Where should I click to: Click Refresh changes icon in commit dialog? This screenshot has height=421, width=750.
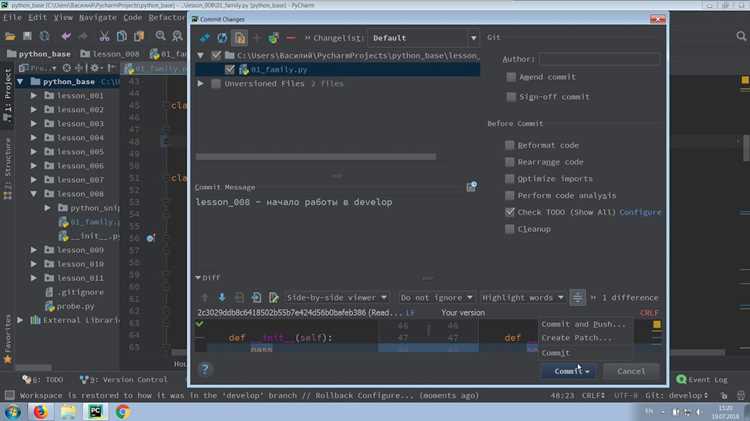click(222, 38)
